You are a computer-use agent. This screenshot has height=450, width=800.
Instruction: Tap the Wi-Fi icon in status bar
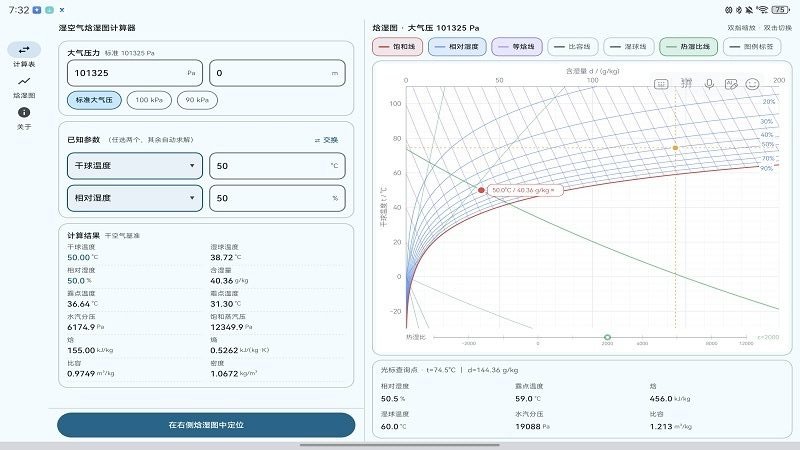tap(762, 10)
